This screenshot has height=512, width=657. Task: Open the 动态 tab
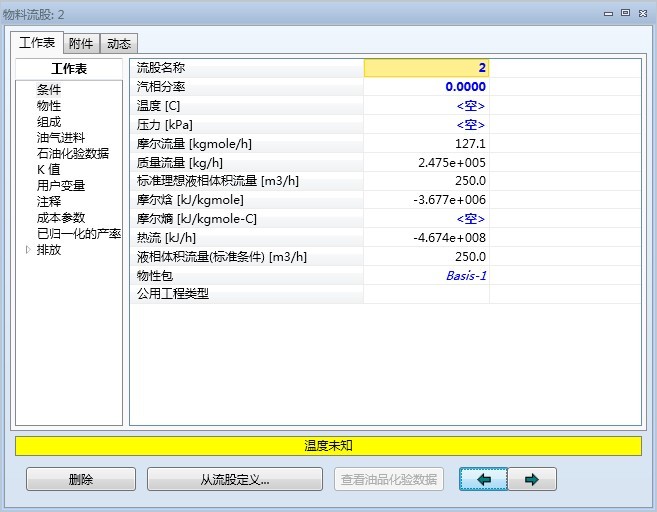tap(119, 43)
